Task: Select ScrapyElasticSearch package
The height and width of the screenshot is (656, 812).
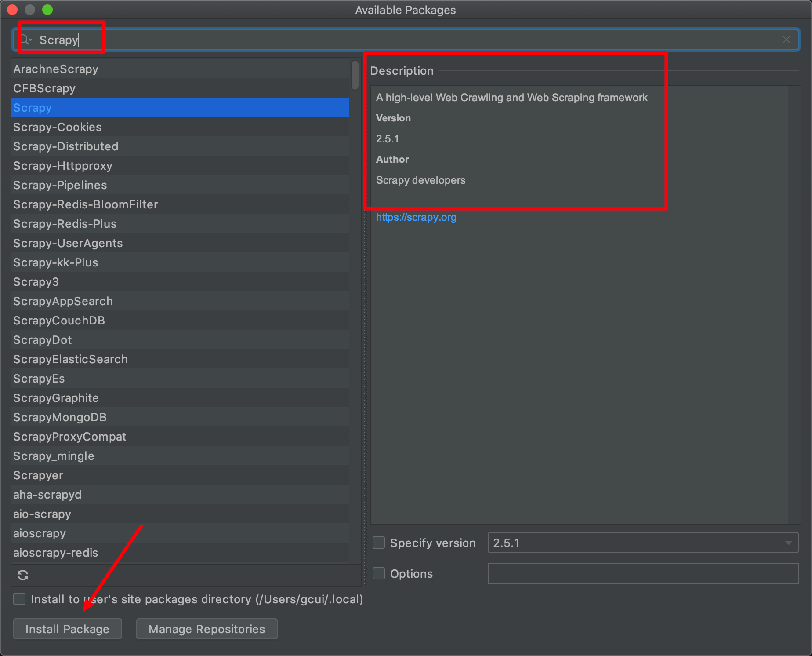Action: click(180, 359)
